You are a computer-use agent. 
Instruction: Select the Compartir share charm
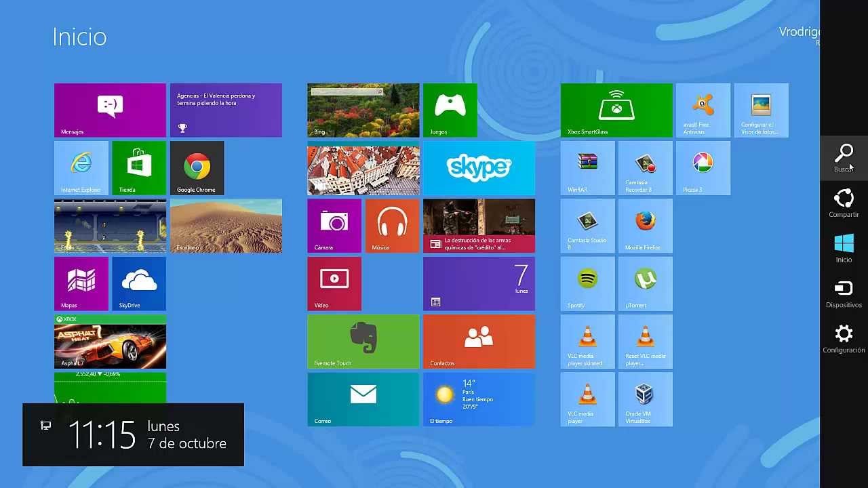pos(844,203)
